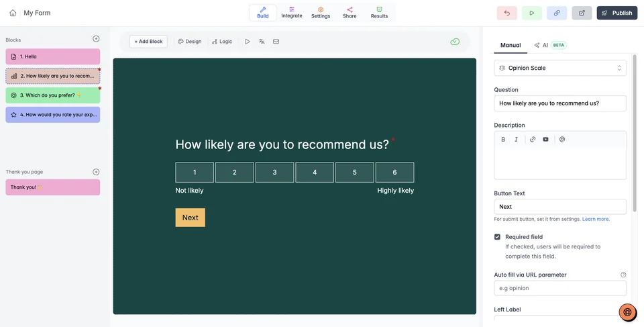The height and width of the screenshot is (327, 644).
Task: Switch to the Integrate tab
Action: click(292, 13)
